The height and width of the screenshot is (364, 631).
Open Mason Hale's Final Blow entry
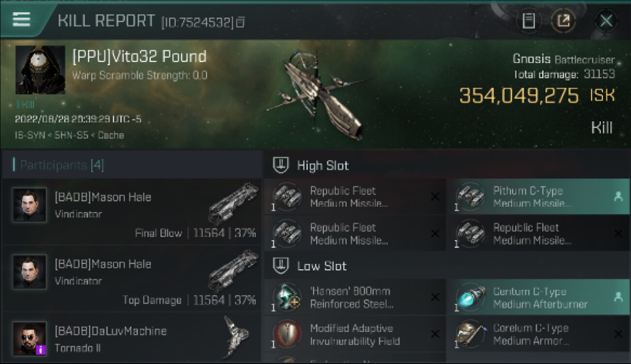132,212
